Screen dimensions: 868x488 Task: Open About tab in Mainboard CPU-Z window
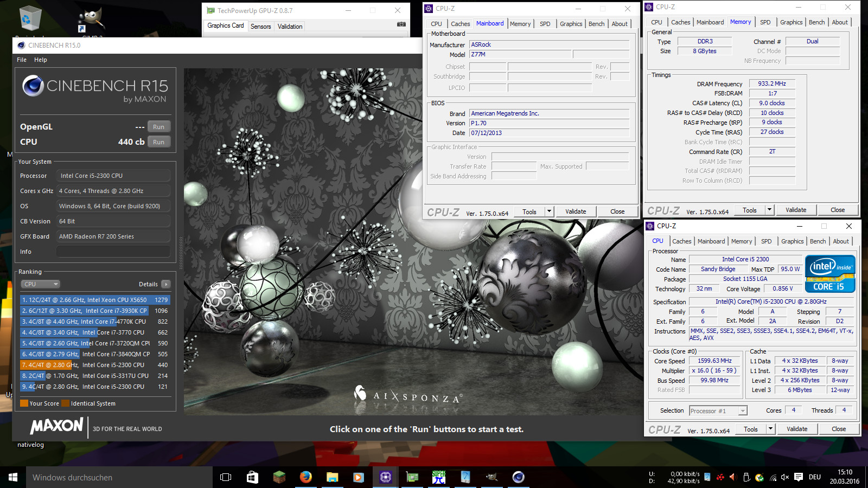pyautogui.click(x=620, y=24)
